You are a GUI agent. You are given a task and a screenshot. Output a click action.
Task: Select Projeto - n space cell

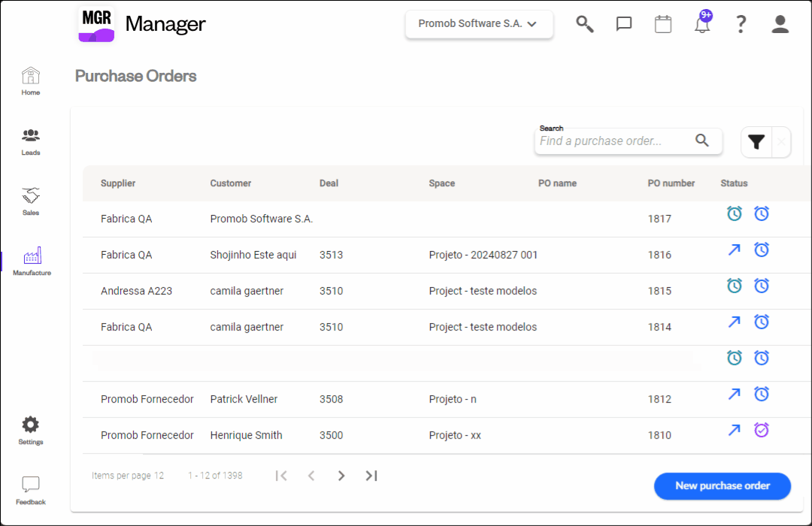[453, 399]
